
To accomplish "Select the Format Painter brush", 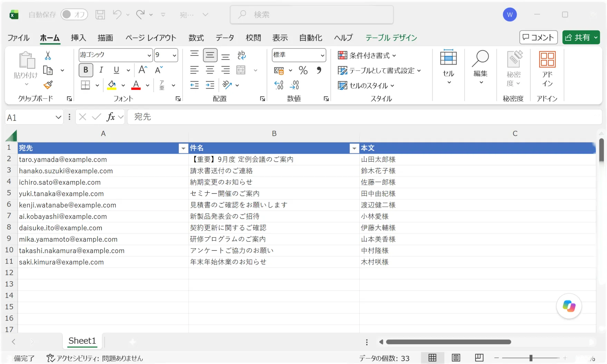I will tap(48, 85).
